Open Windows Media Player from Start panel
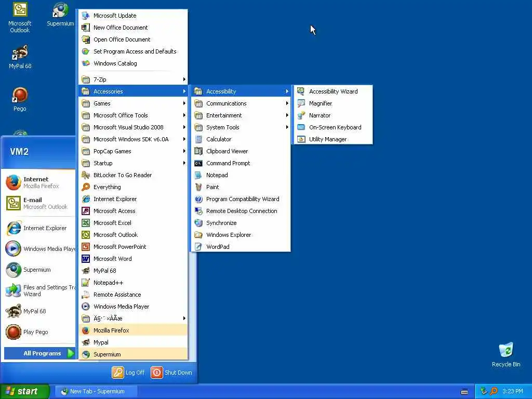The height and width of the screenshot is (399, 532). click(39, 249)
